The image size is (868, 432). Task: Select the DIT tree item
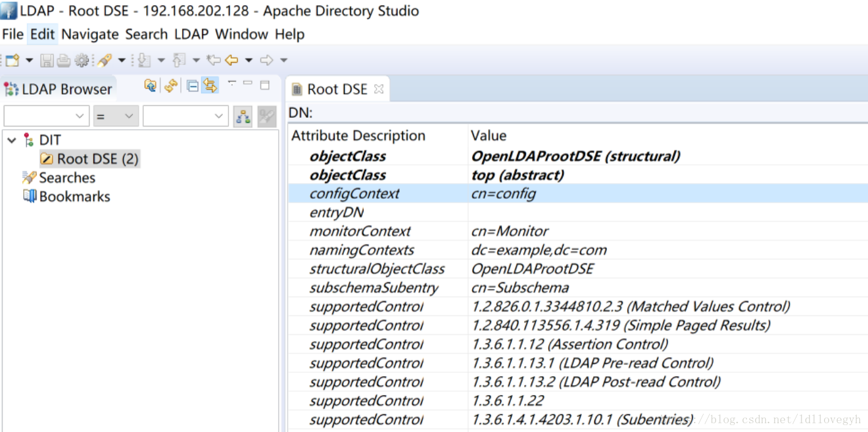click(x=50, y=140)
